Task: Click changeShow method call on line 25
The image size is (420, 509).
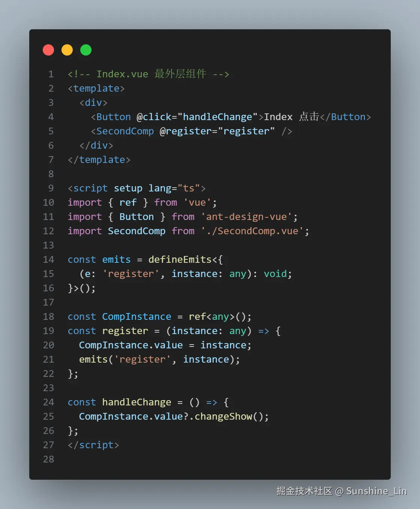Action: 223,417
